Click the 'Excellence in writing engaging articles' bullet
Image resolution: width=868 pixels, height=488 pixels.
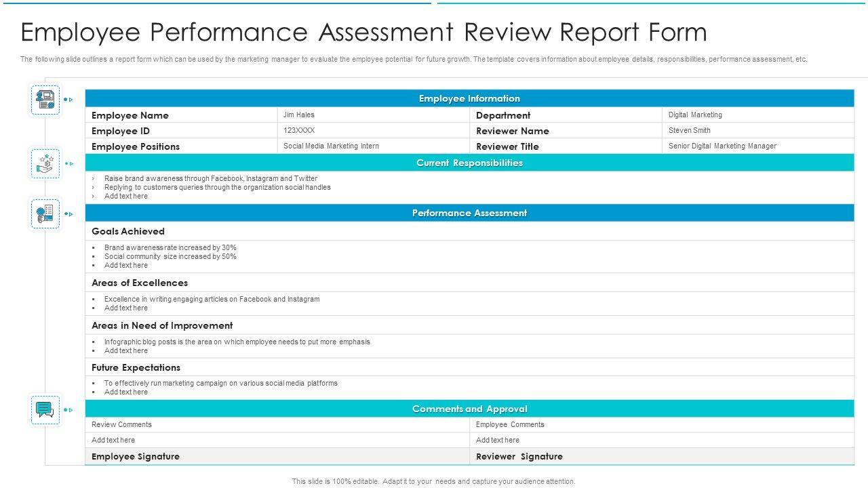click(212, 299)
